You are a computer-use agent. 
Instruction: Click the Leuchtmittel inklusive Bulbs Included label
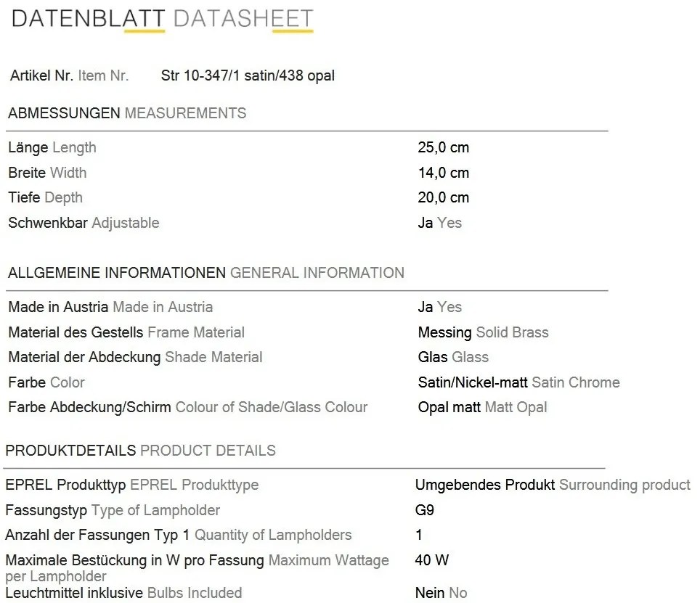point(123,593)
